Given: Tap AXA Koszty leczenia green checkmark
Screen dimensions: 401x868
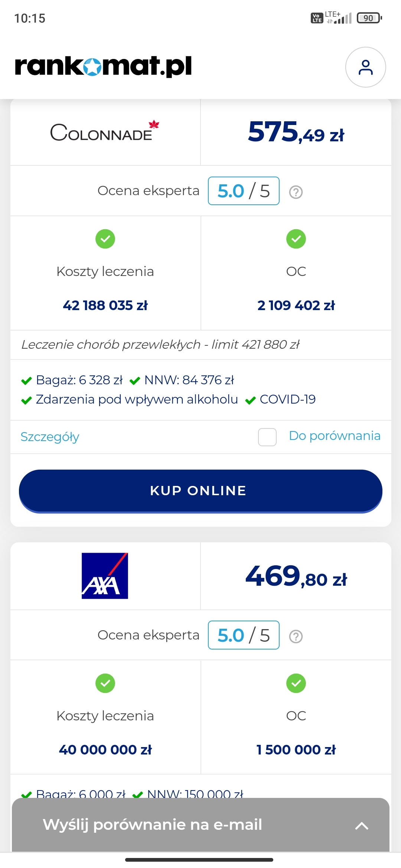Looking at the screenshot, I should (x=105, y=683).
